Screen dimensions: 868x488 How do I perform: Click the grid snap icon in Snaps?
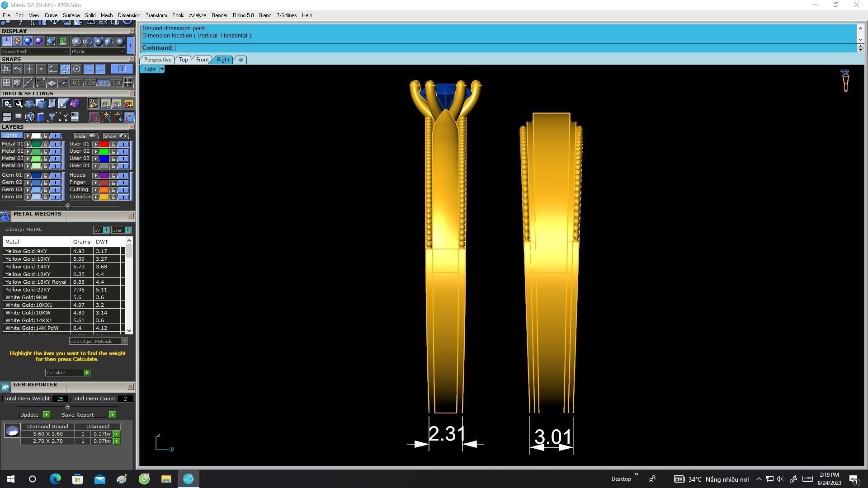point(128,83)
